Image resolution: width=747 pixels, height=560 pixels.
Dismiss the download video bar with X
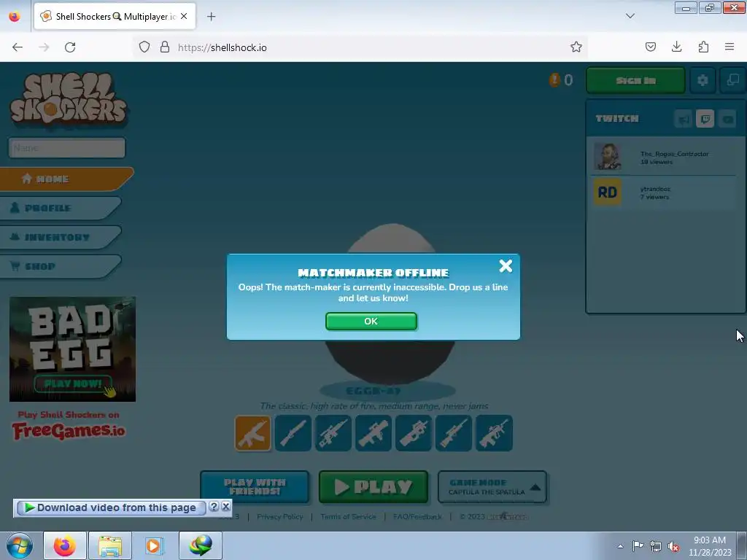pos(226,507)
